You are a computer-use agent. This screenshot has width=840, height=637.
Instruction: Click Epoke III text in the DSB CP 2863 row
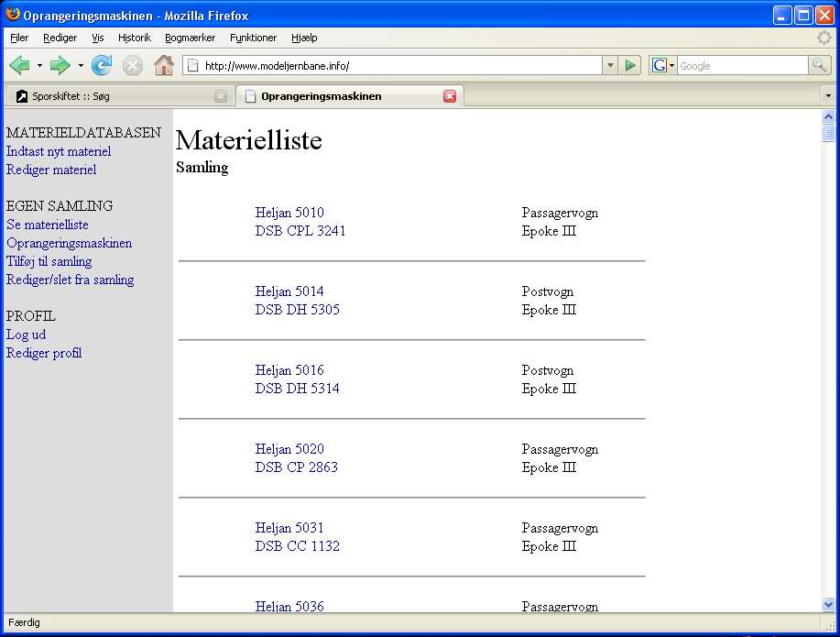point(549,468)
